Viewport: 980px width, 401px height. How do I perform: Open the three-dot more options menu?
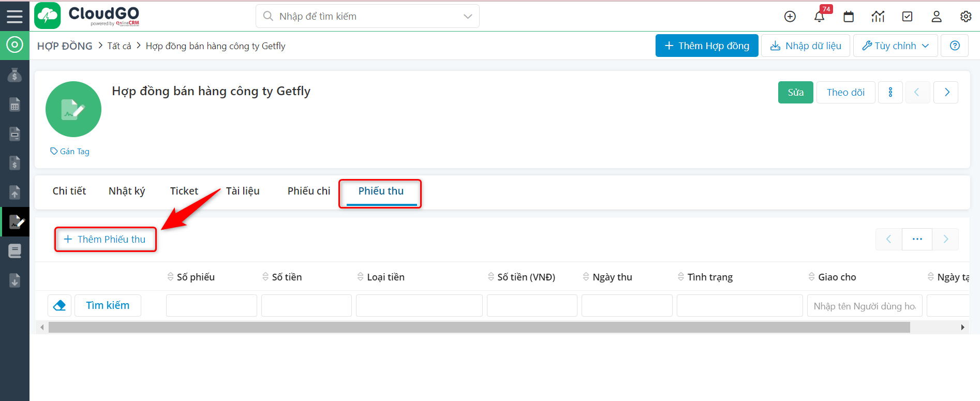(890, 92)
